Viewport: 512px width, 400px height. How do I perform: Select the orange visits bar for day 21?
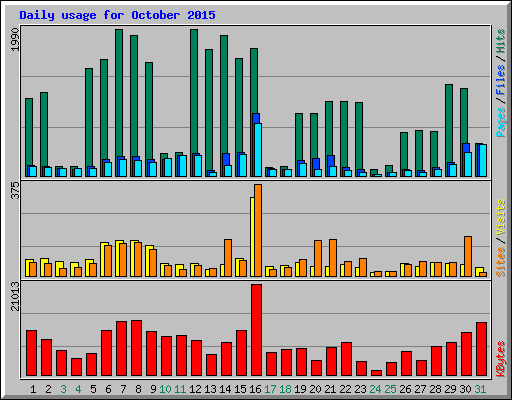(x=333, y=258)
